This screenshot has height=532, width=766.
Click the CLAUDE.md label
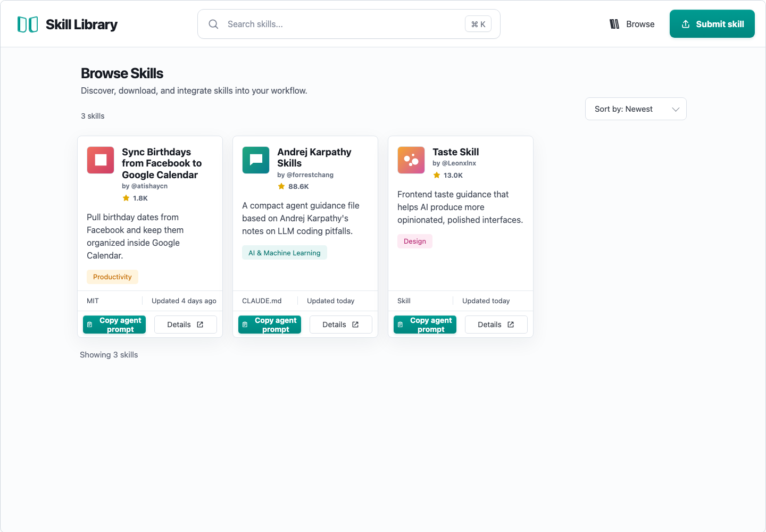262,301
